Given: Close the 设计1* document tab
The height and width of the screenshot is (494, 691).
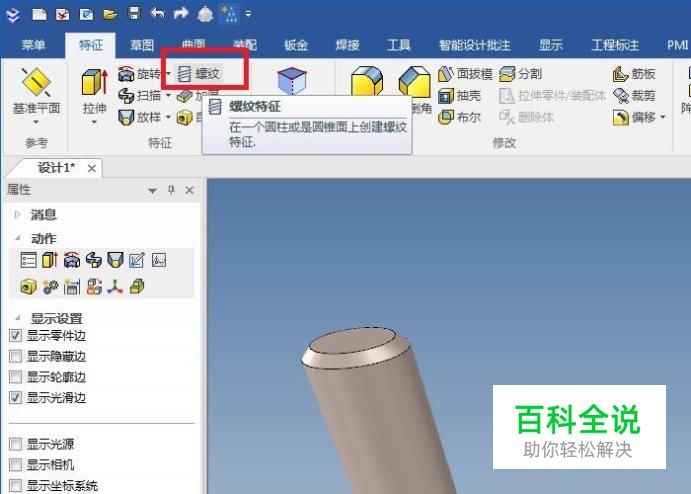Looking at the screenshot, I should tap(92, 168).
